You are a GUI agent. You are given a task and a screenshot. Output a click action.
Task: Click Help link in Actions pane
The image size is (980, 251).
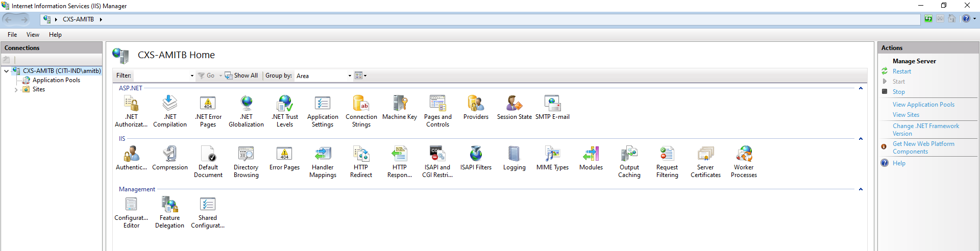(899, 163)
